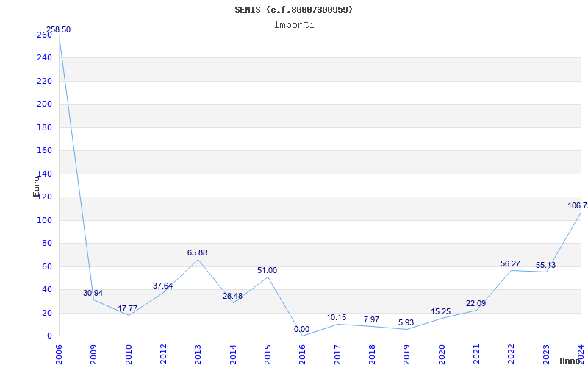Click the 180 y-axis tick label
Image resolution: width=588 pixels, height=368 pixels.
44,127
